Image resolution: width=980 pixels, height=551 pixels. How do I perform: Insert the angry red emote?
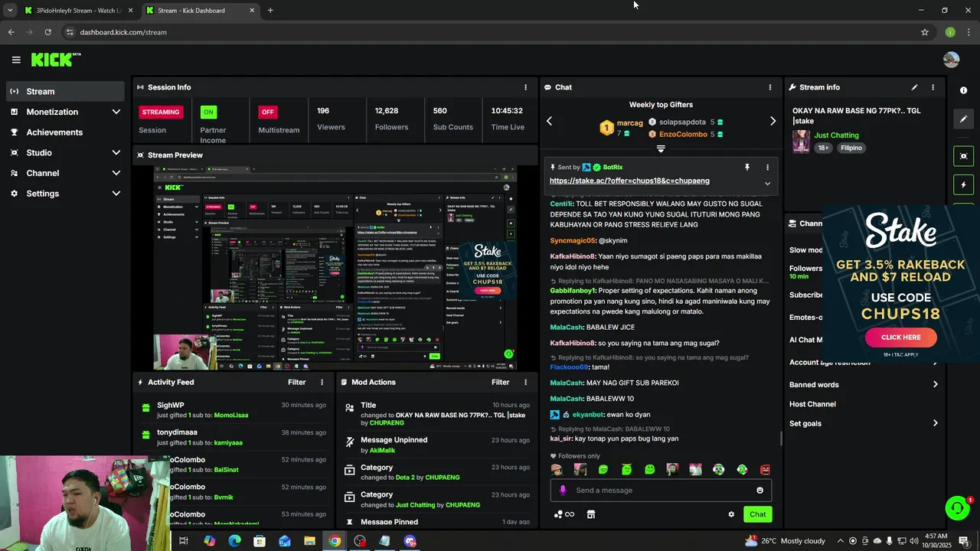tap(765, 469)
